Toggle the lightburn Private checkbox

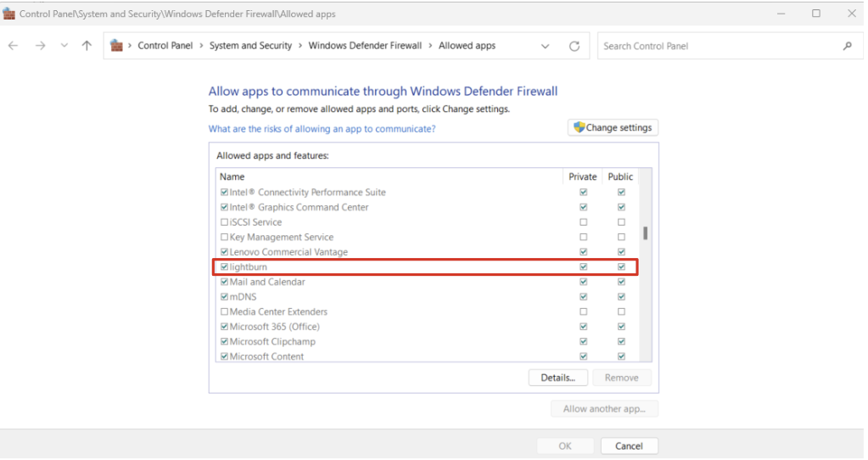click(x=584, y=266)
